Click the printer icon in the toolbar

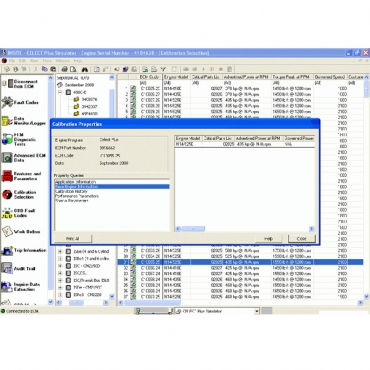tap(65, 69)
